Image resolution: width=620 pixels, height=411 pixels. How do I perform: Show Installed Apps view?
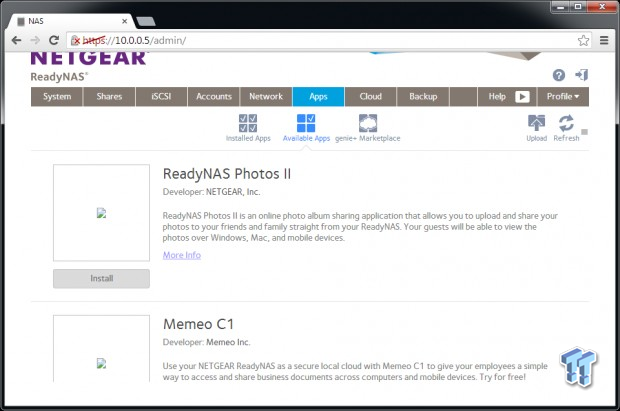[x=248, y=128]
